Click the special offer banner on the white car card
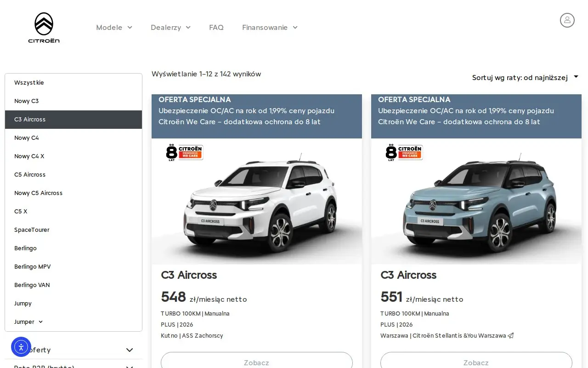The width and height of the screenshot is (588, 368). coord(257,116)
